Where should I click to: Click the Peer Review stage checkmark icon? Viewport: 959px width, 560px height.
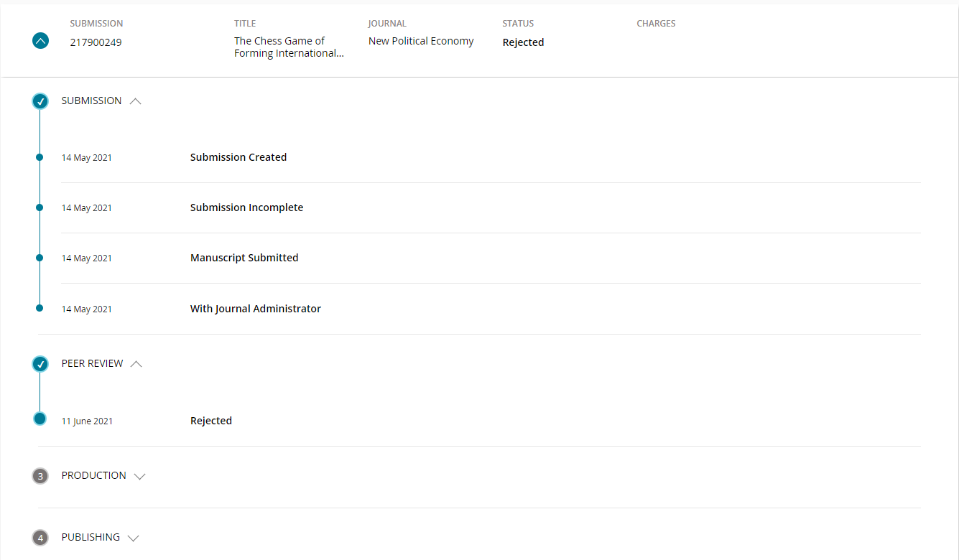coord(40,364)
